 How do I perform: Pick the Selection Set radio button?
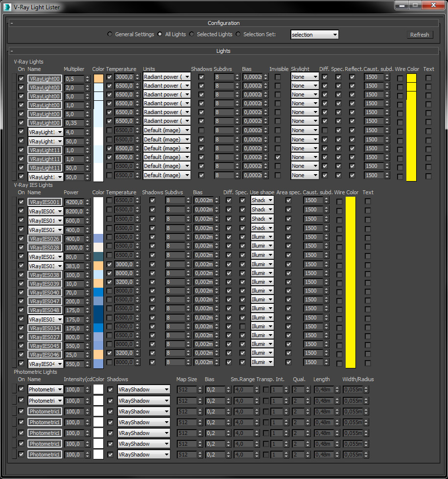238,34
